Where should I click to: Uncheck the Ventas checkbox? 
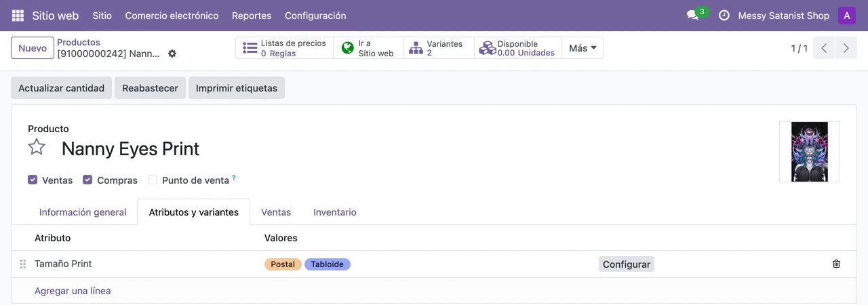tap(33, 180)
